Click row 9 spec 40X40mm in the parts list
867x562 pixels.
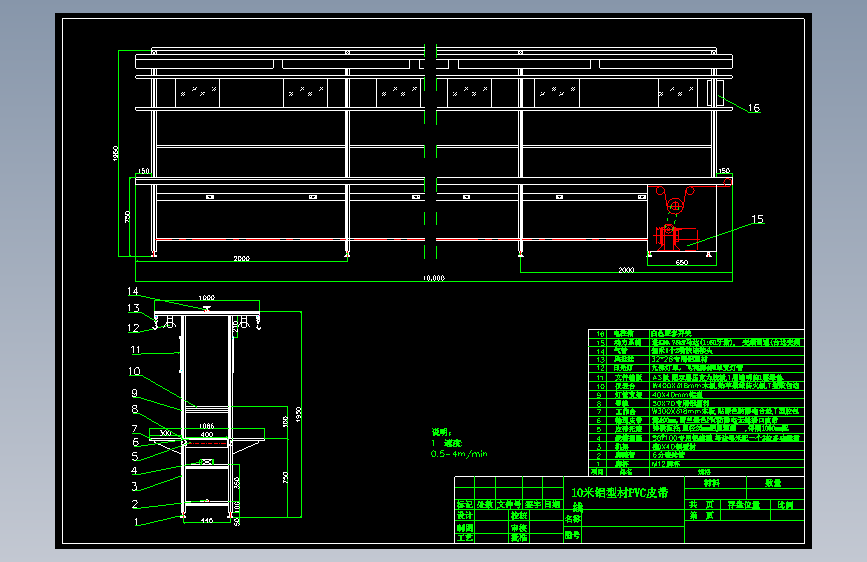pyautogui.click(x=677, y=395)
